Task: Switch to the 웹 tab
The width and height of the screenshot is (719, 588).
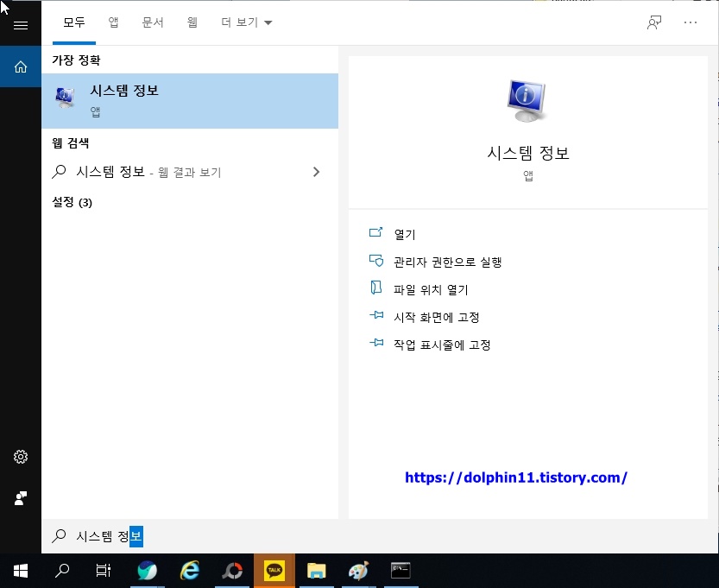Action: coord(192,22)
